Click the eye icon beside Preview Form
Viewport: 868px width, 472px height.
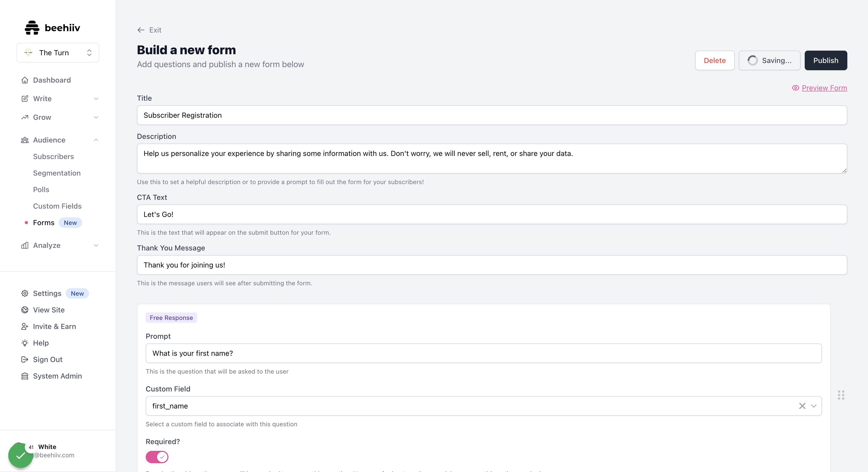pos(796,88)
